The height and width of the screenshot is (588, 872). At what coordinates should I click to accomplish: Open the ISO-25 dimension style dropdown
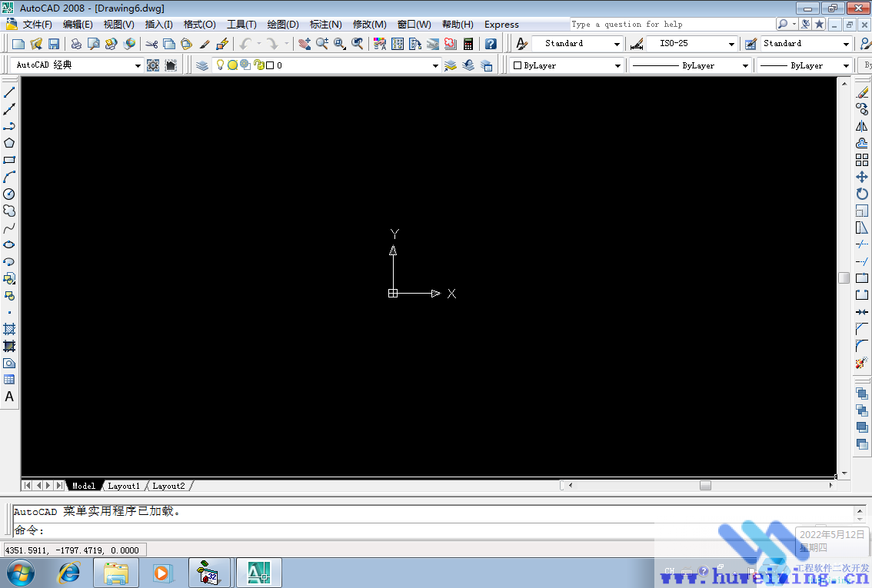point(731,44)
